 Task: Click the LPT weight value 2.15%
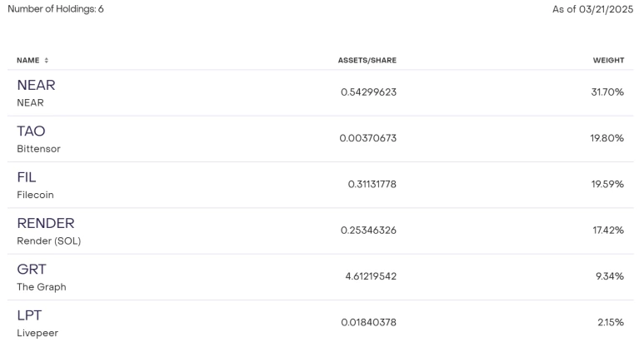point(611,322)
